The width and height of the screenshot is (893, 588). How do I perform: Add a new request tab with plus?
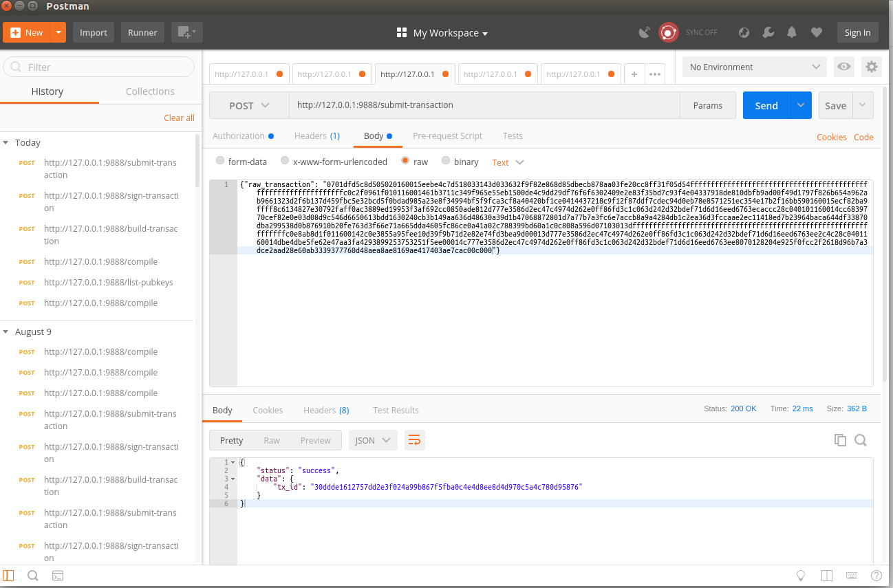(x=634, y=74)
